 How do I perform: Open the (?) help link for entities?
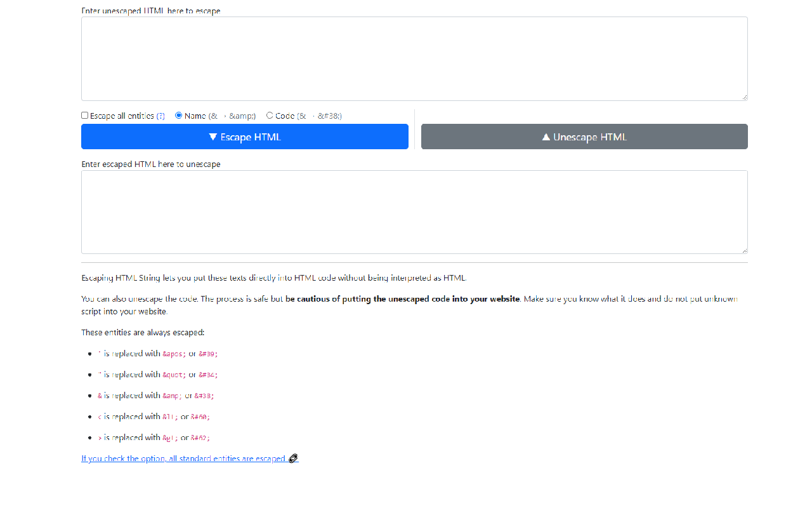tap(160, 116)
